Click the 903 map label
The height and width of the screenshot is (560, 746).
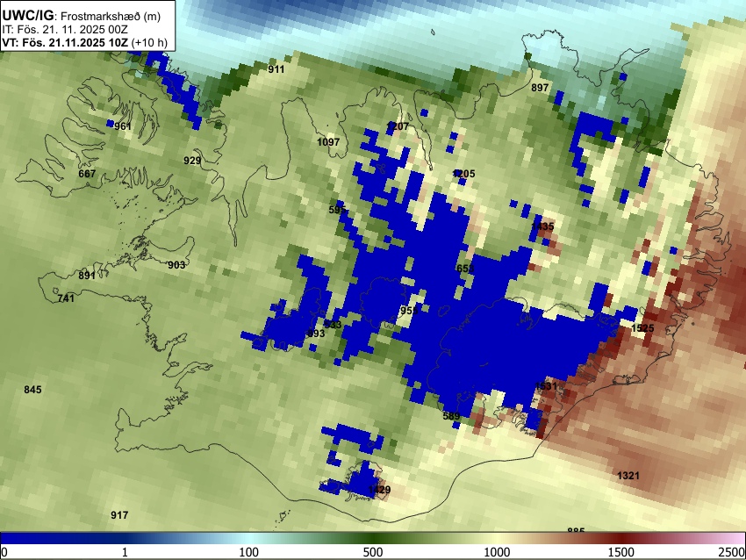coord(176,265)
